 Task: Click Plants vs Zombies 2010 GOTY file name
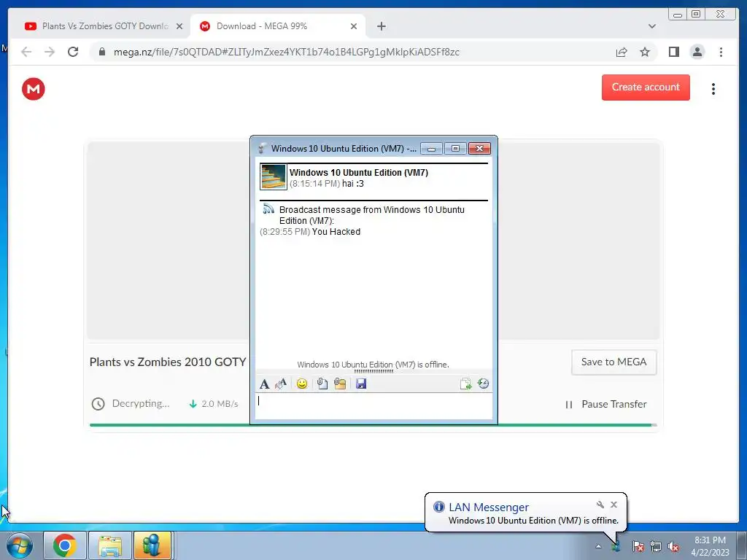tap(168, 362)
